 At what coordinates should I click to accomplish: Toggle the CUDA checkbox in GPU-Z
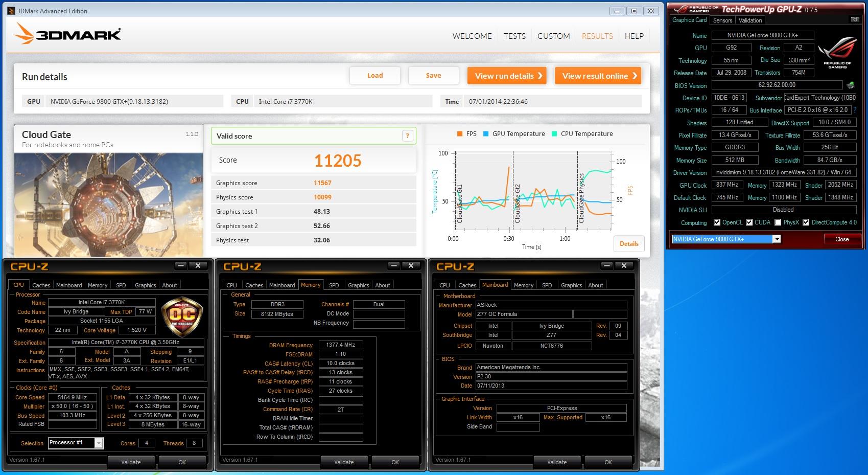coord(749,222)
